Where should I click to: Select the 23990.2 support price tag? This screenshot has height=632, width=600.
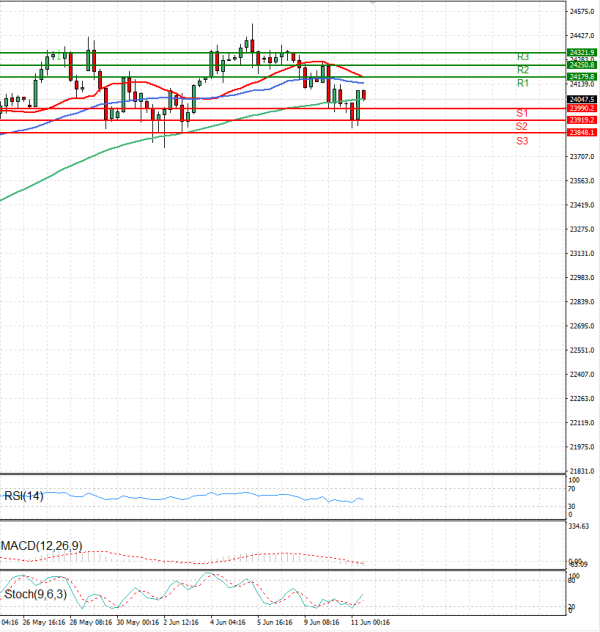[x=581, y=108]
